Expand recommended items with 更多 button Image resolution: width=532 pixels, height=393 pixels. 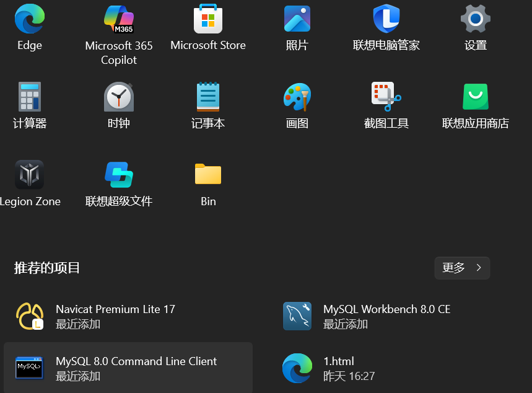(x=462, y=268)
